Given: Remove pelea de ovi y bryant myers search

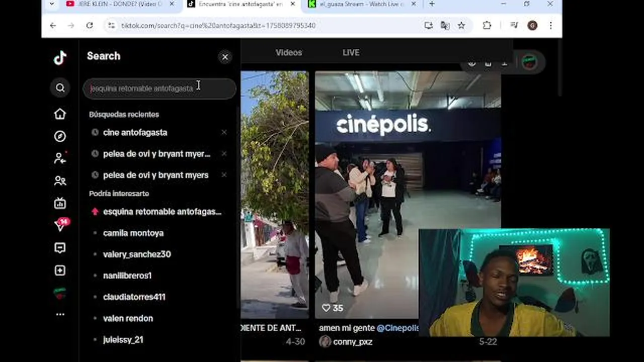Looking at the screenshot, I should (224, 174).
